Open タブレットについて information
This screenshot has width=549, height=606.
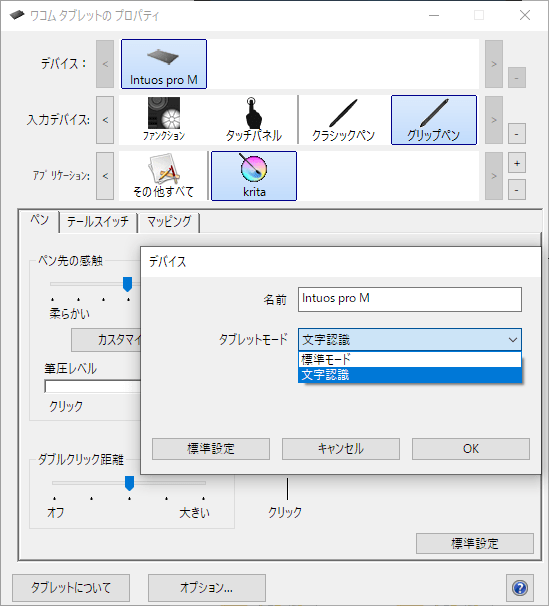[71, 588]
